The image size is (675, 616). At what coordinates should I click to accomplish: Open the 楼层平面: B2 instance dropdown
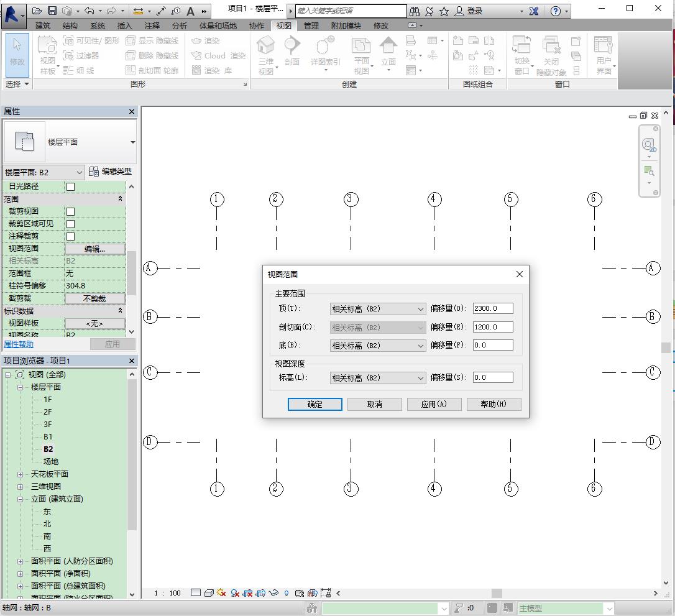pyautogui.click(x=43, y=172)
